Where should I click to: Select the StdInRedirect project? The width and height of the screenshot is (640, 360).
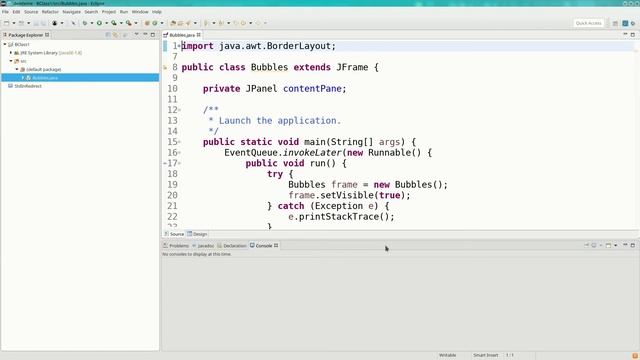coord(28,86)
